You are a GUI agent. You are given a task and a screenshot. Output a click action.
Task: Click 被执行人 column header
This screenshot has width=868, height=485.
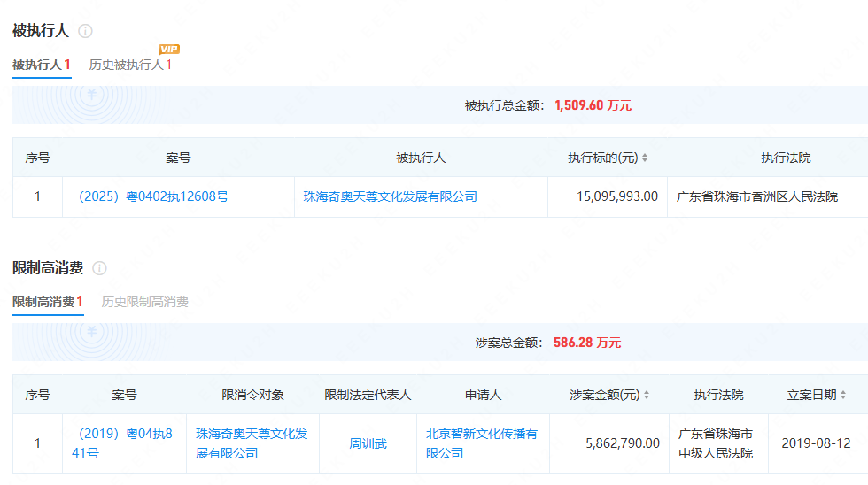pos(421,158)
